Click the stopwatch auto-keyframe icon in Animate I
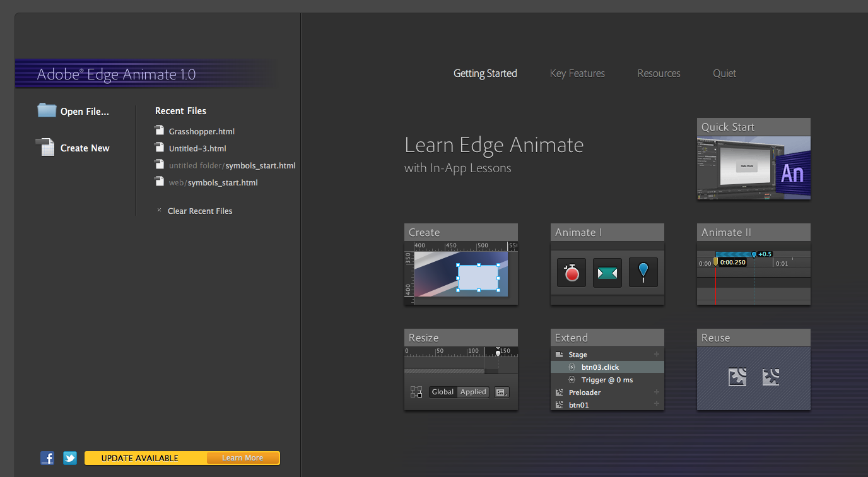Screen dimensions: 868x477 (572, 273)
